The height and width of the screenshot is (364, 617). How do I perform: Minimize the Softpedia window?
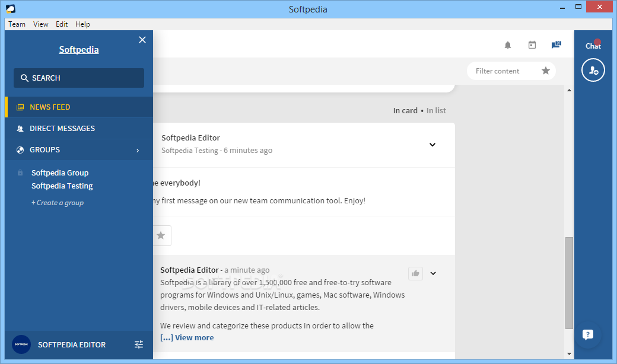click(x=562, y=7)
